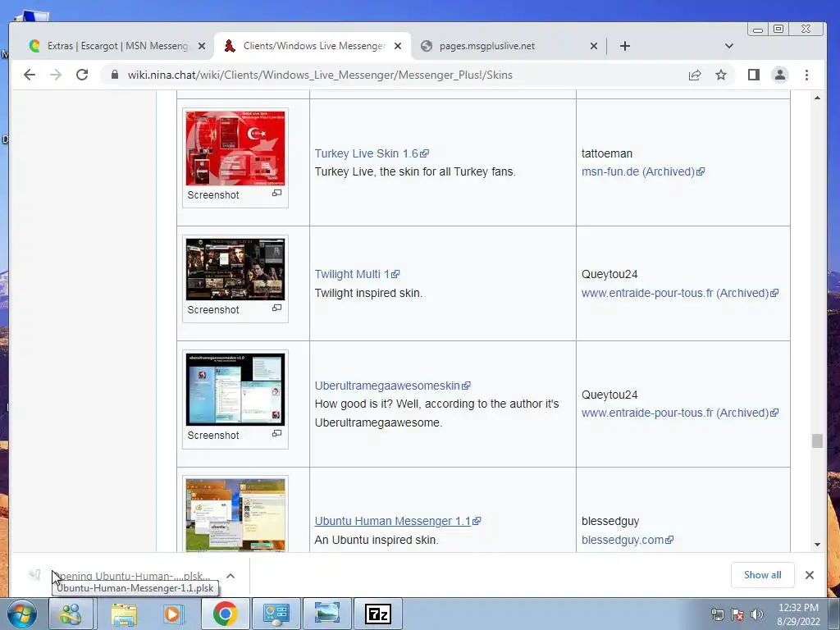Click the vertical scrollbar thumb

click(817, 441)
